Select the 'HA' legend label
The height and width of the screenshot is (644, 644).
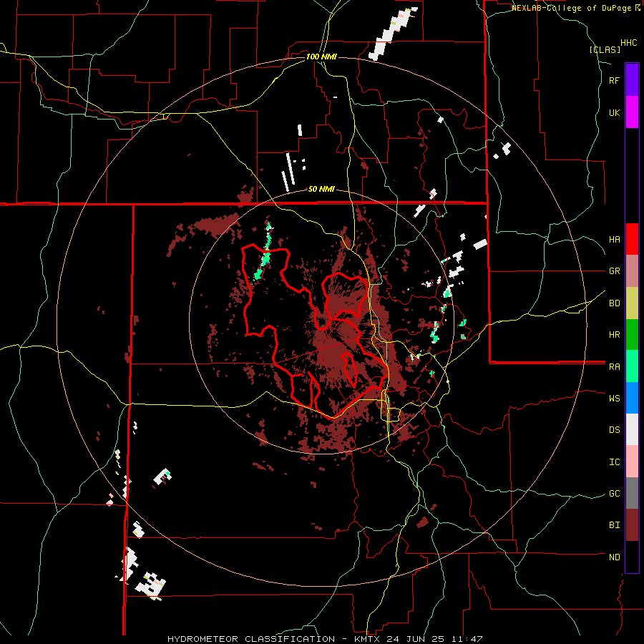click(614, 240)
